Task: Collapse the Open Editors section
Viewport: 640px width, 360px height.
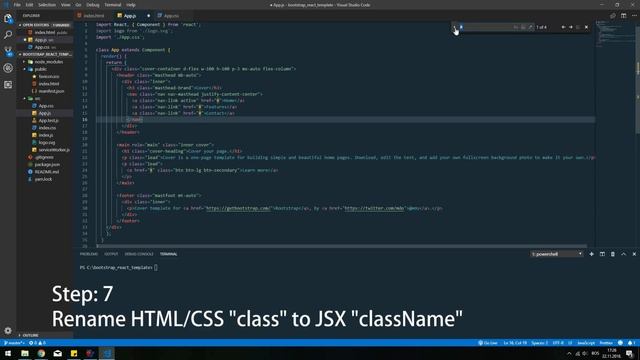Action: coord(45,25)
